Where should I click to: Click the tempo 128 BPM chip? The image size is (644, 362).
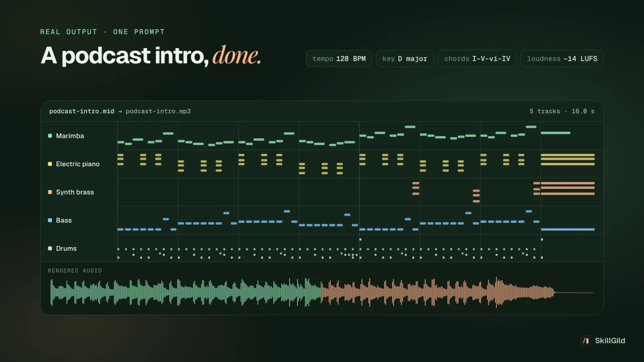tap(339, 59)
